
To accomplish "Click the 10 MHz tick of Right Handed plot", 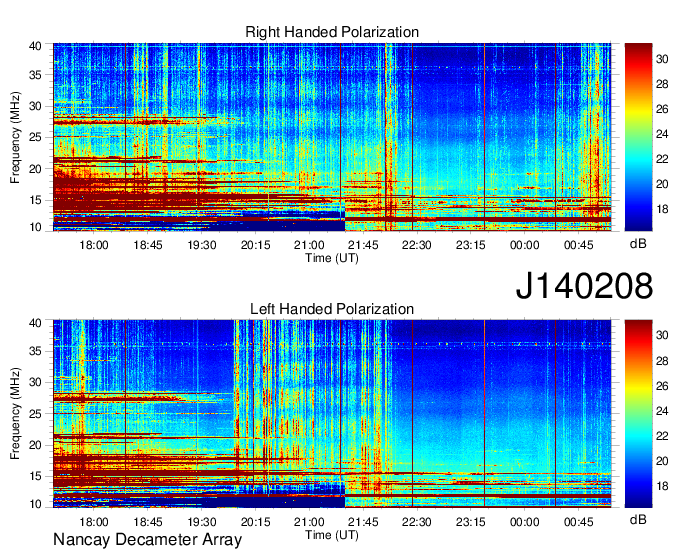I will (x=35, y=227).
